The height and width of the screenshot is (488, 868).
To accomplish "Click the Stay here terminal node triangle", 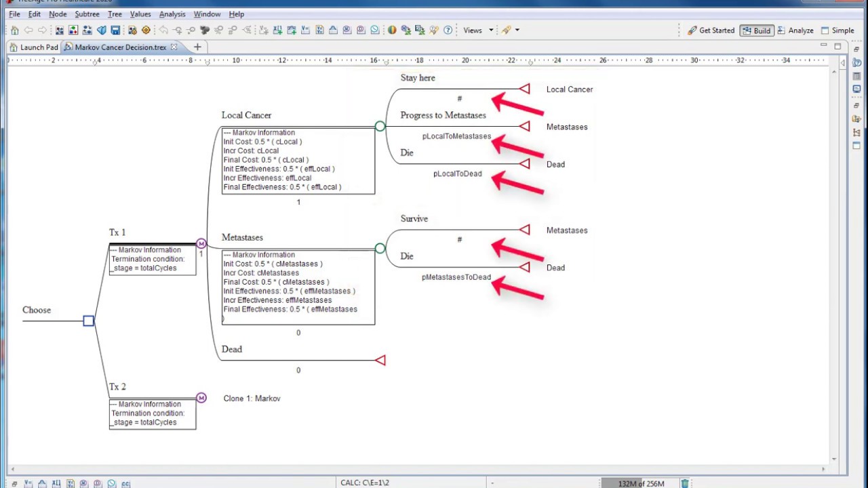I will click(524, 89).
